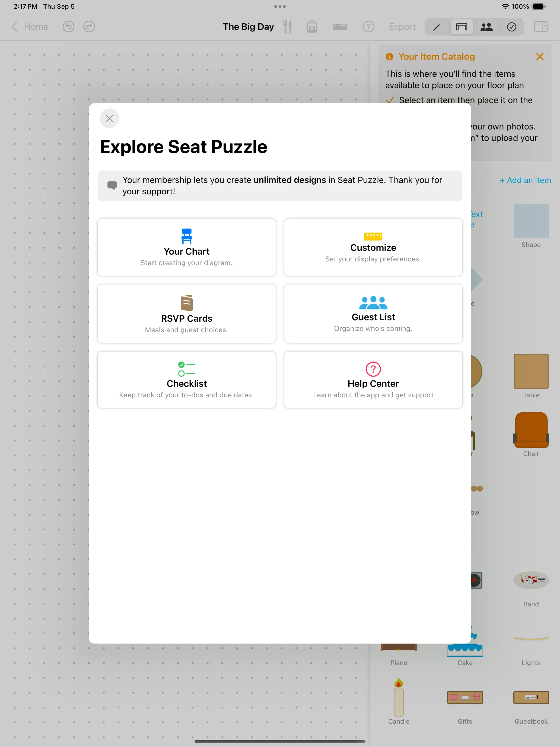Select the pencil edit tool
Viewport: 560px width, 747px height.
pos(437,27)
